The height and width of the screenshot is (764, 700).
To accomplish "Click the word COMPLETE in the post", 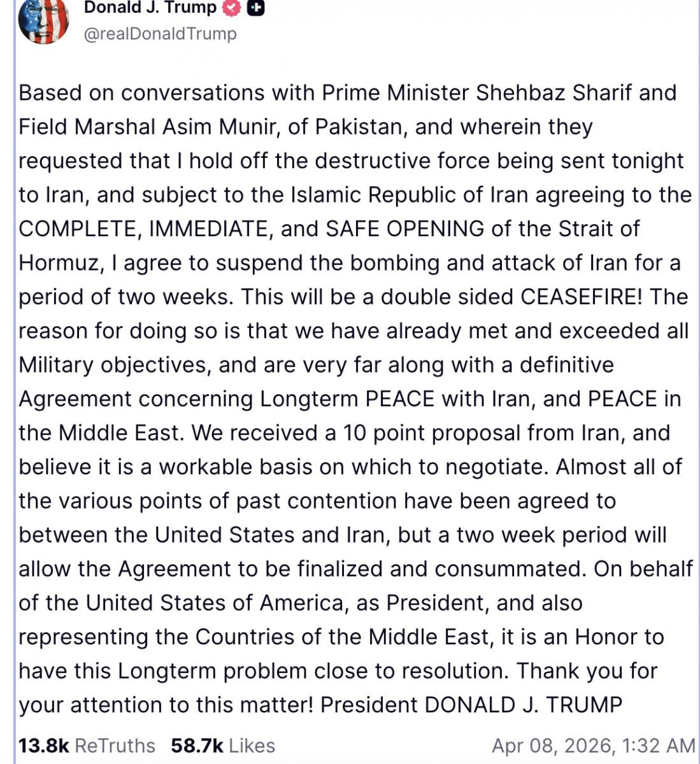I will pyautogui.click(x=78, y=229).
